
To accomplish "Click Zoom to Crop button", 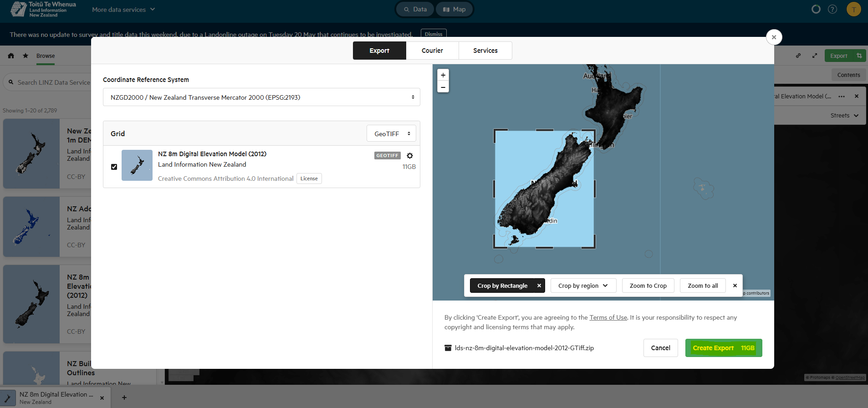I will [648, 286].
